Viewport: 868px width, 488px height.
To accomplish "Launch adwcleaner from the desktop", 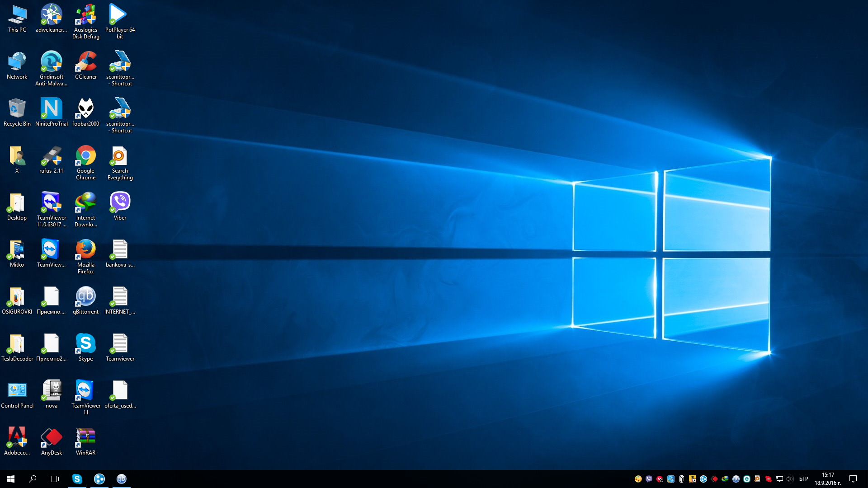I will click(x=52, y=19).
